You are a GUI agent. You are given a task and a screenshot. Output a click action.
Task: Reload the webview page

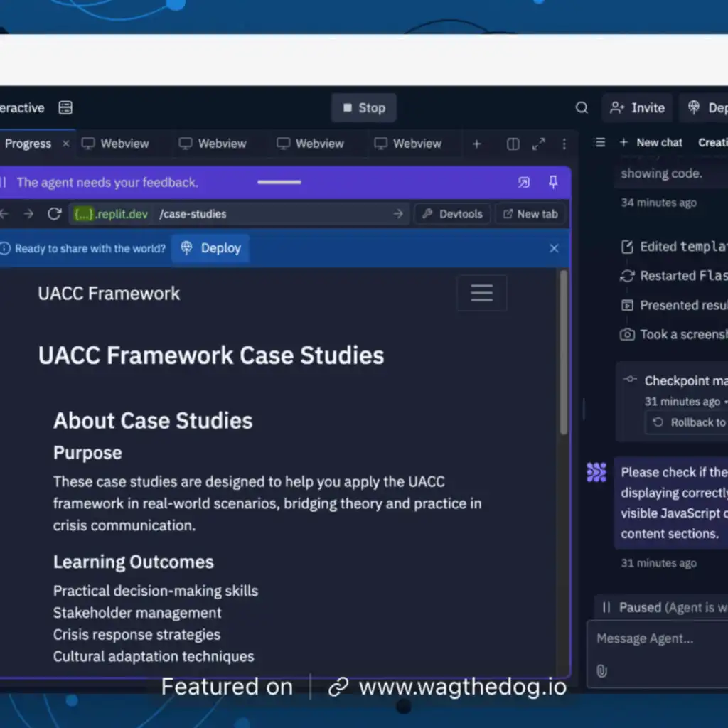click(54, 214)
